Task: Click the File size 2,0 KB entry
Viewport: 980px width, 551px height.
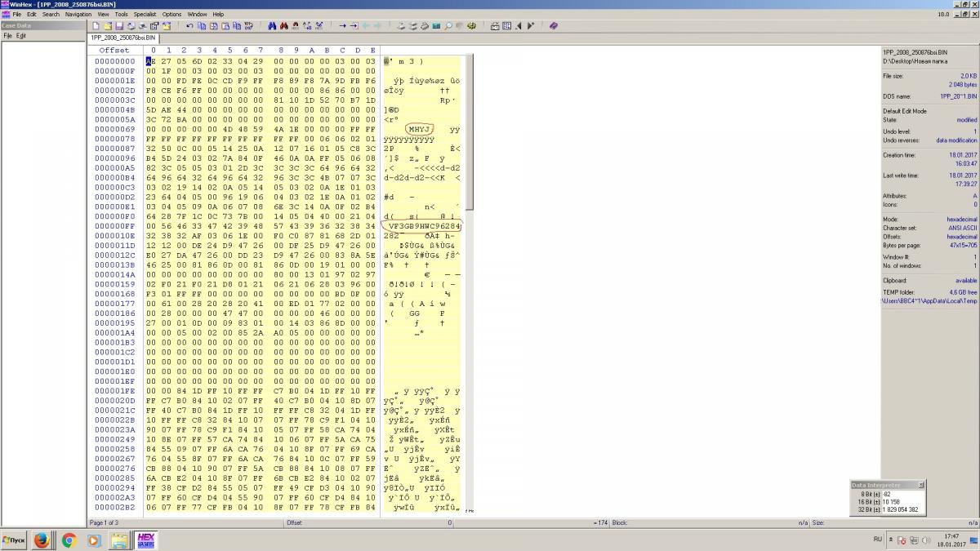Action: pyautogui.click(x=929, y=76)
